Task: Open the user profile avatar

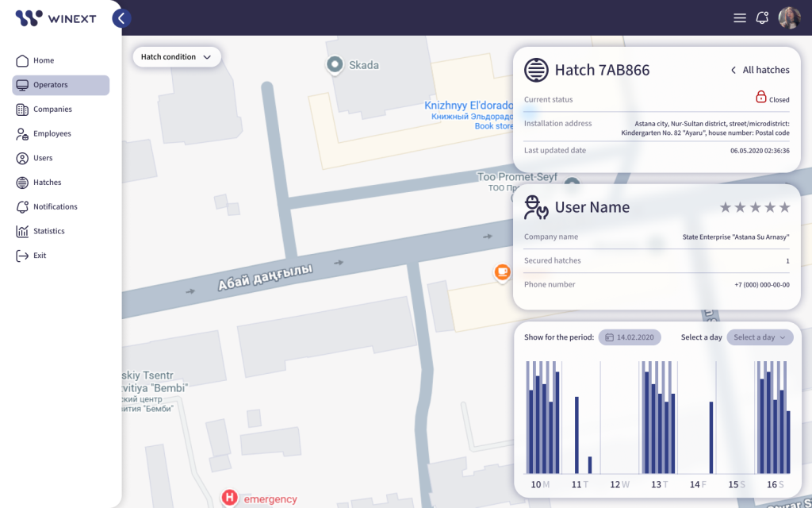Action: click(789, 18)
